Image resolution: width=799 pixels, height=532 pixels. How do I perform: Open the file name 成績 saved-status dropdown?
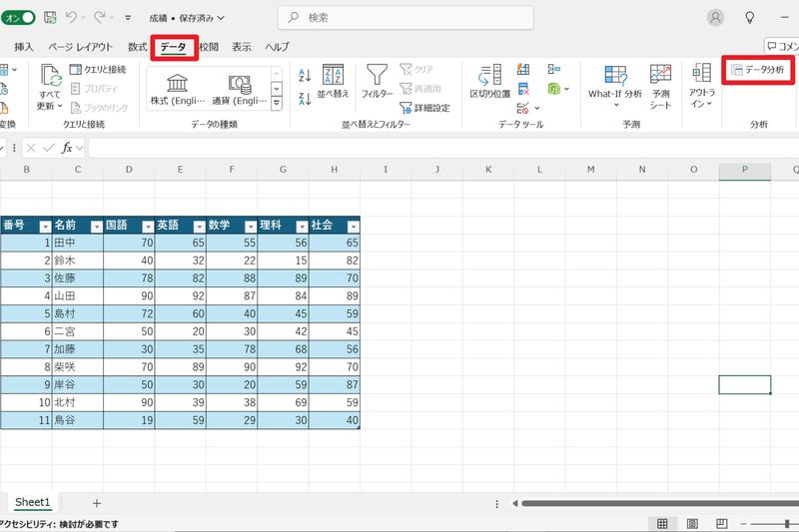[187, 18]
